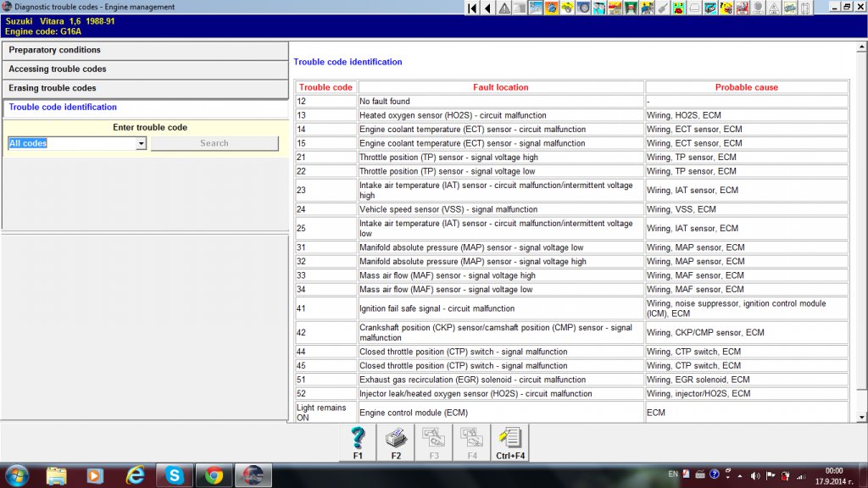Click the Probable cause column header
Viewport: 868px width, 488px height.
click(x=746, y=87)
